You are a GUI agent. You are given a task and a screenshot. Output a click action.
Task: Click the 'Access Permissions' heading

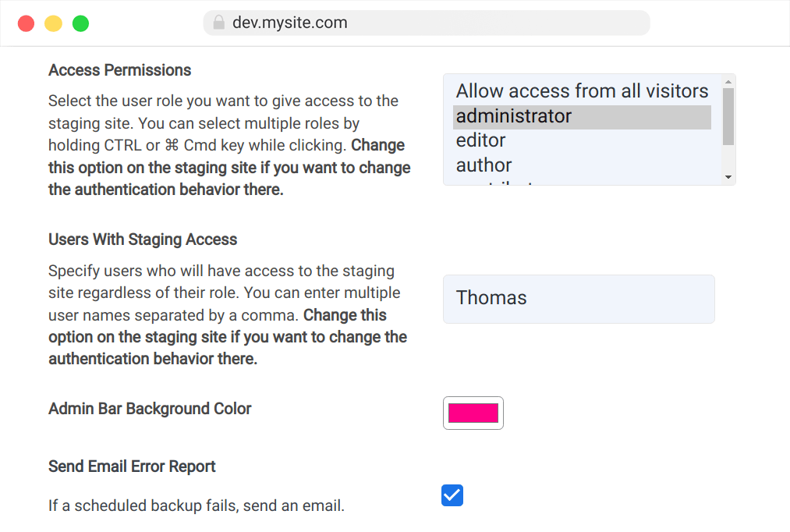(x=120, y=70)
